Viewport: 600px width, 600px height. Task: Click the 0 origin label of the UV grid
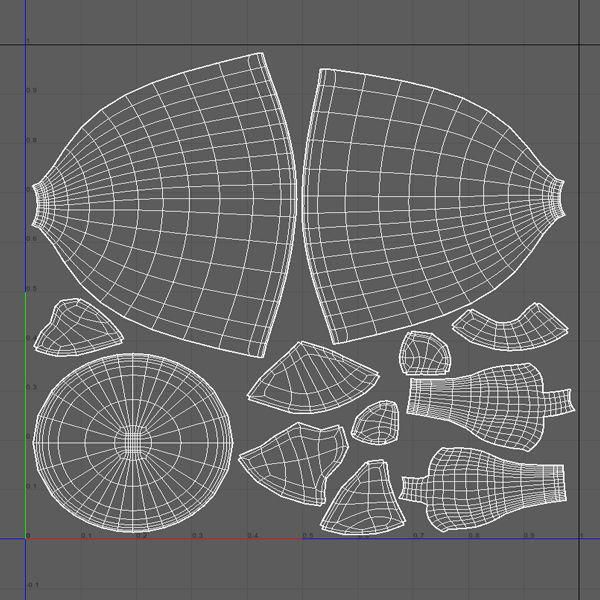pyautogui.click(x=28, y=536)
